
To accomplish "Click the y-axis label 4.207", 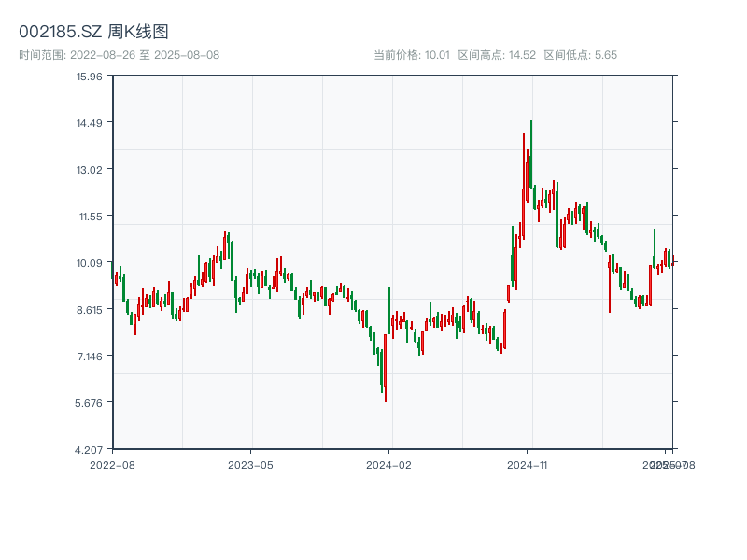I will tap(89, 450).
